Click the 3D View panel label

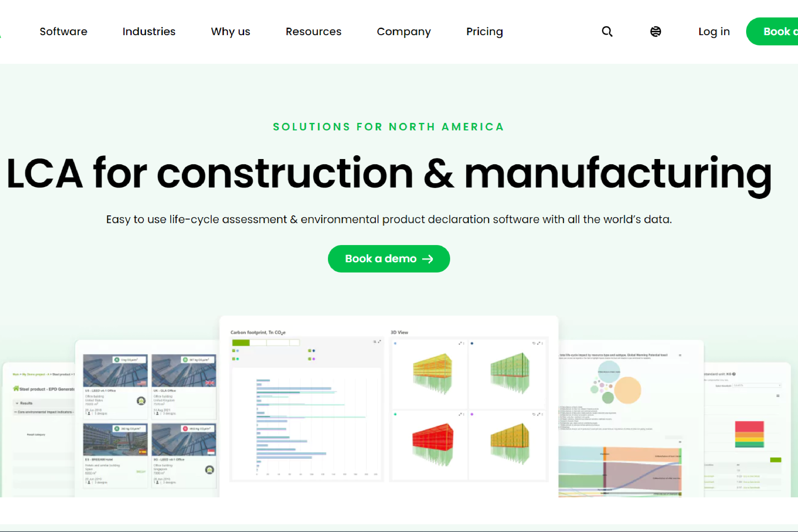tap(399, 333)
